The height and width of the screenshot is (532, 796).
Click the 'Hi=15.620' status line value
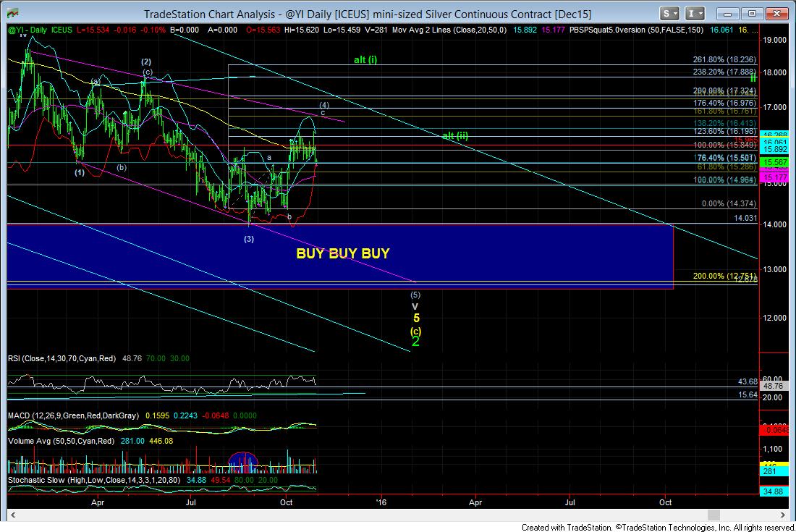coord(302,30)
